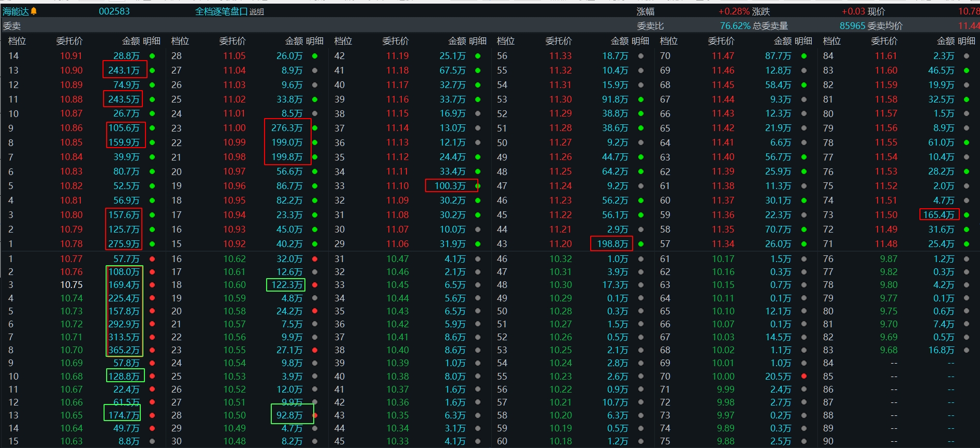Click the stock code 002583
Viewport: 980px width, 448px height.
(114, 11)
